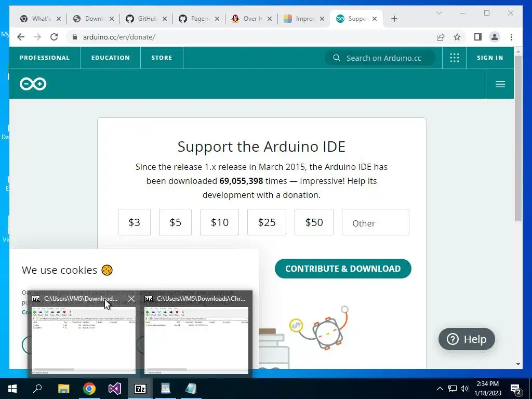Open the PROFESSIONAL menu item
Screen dimensions: 532x399
(45, 58)
